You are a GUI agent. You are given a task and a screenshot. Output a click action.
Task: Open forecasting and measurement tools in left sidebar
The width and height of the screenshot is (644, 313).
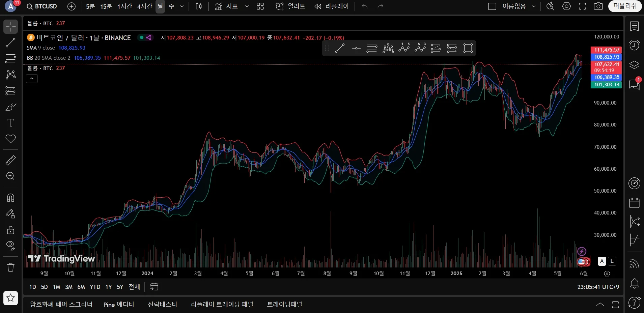(x=10, y=91)
